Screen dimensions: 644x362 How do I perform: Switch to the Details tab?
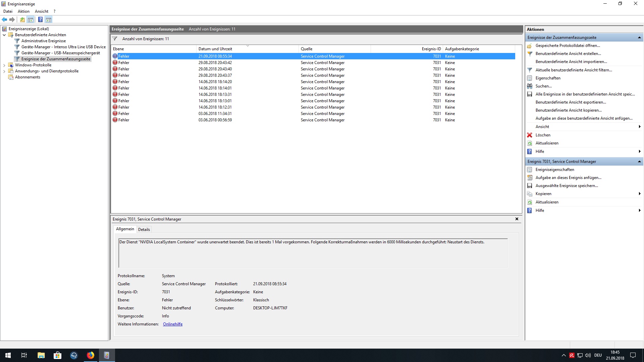pyautogui.click(x=144, y=230)
